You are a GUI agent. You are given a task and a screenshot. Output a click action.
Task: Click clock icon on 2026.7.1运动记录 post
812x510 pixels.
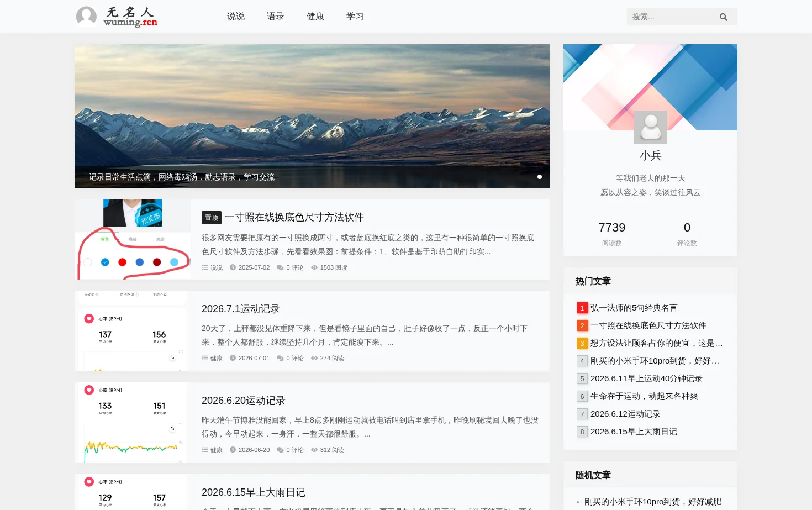click(x=233, y=358)
